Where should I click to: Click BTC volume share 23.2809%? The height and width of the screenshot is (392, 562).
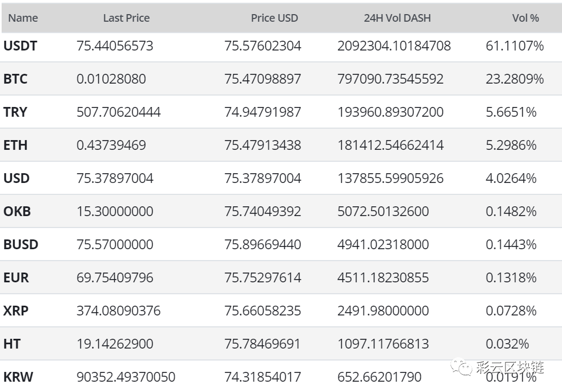[x=515, y=79]
